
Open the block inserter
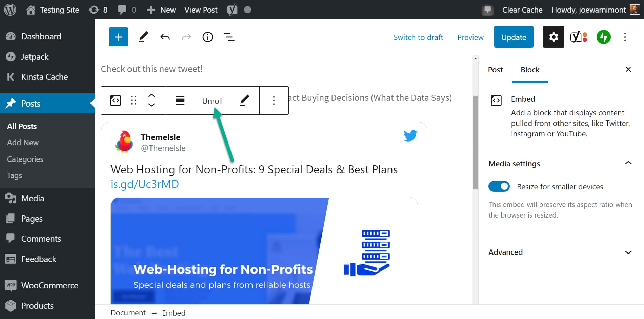click(118, 37)
